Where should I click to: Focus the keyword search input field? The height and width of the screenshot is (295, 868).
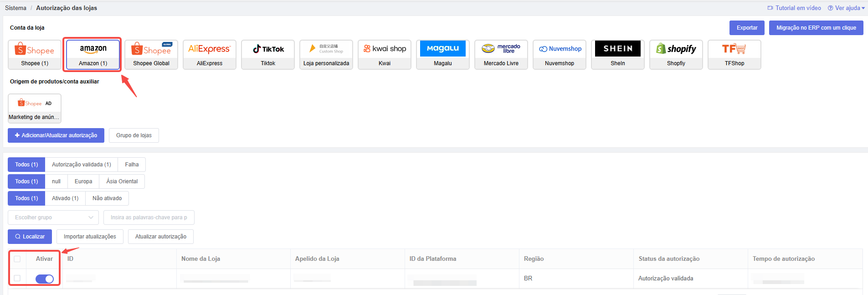[149, 217]
